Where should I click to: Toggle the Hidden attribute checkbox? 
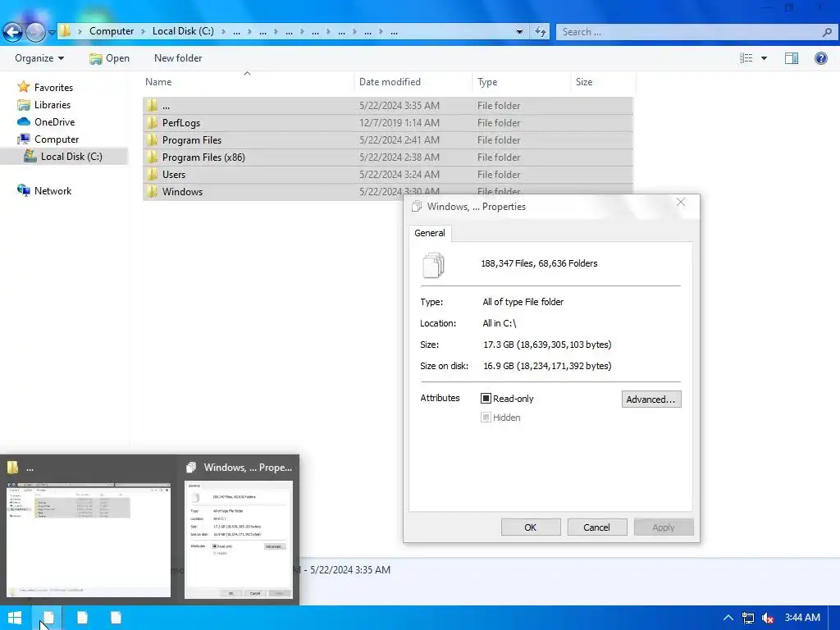486,418
